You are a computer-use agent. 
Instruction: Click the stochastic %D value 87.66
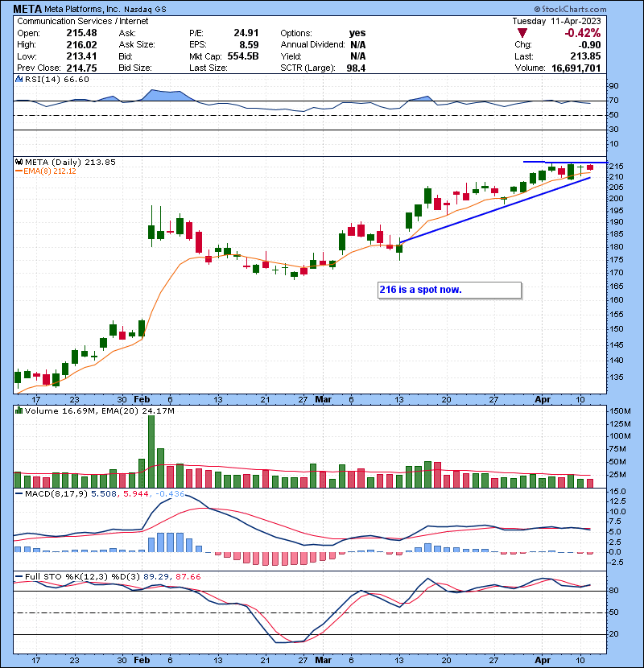[188, 576]
